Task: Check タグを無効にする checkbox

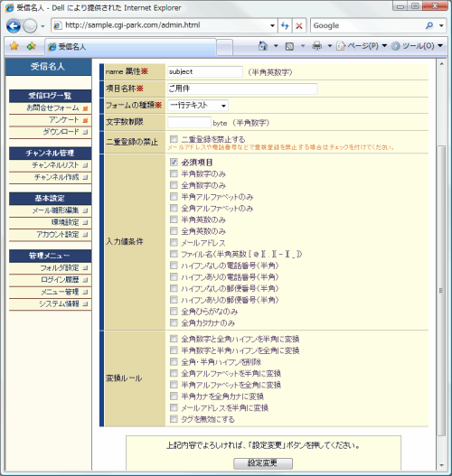Action: point(174,419)
